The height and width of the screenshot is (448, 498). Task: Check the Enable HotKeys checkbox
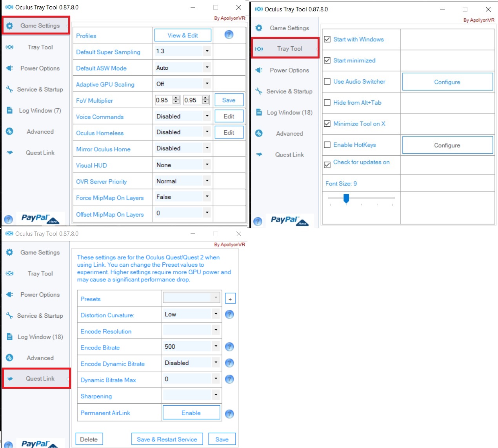(327, 145)
